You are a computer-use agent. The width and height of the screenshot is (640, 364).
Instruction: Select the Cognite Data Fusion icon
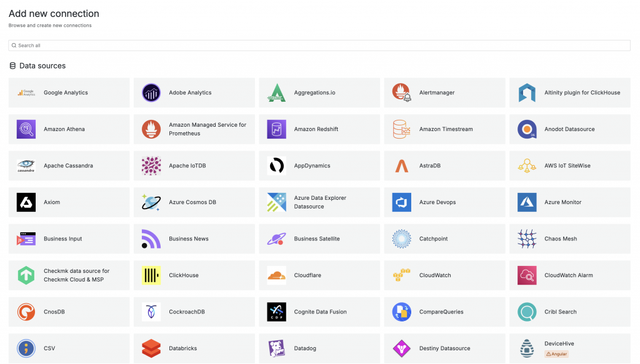[276, 312]
